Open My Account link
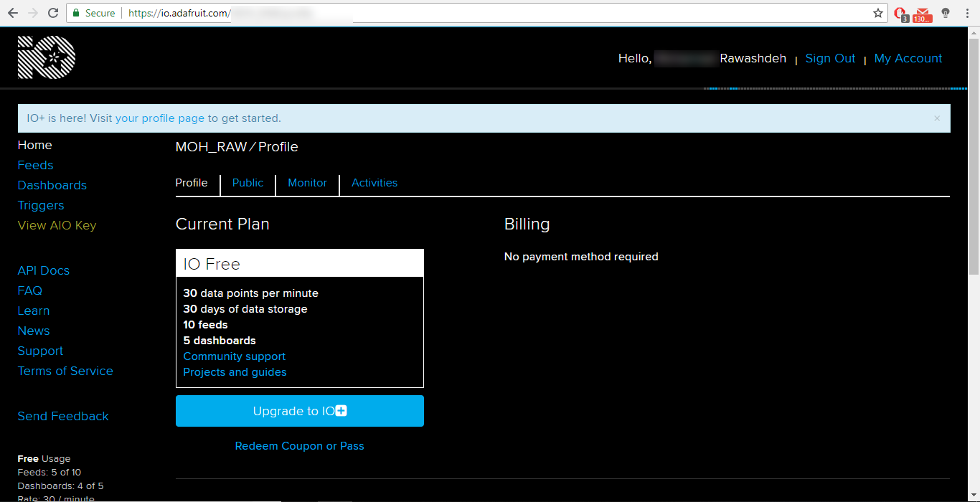The width and height of the screenshot is (980, 502). (x=908, y=59)
